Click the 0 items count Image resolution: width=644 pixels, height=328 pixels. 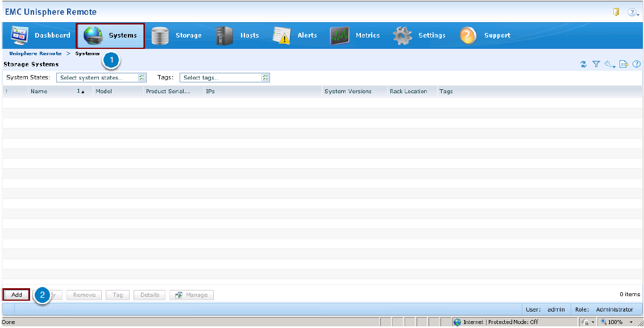click(x=630, y=294)
